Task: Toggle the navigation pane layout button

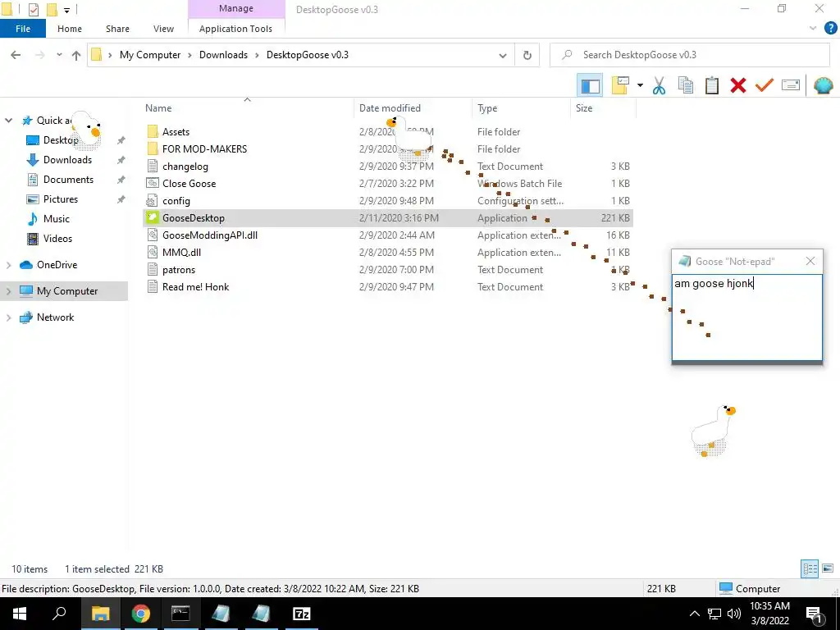Action: [x=590, y=85]
